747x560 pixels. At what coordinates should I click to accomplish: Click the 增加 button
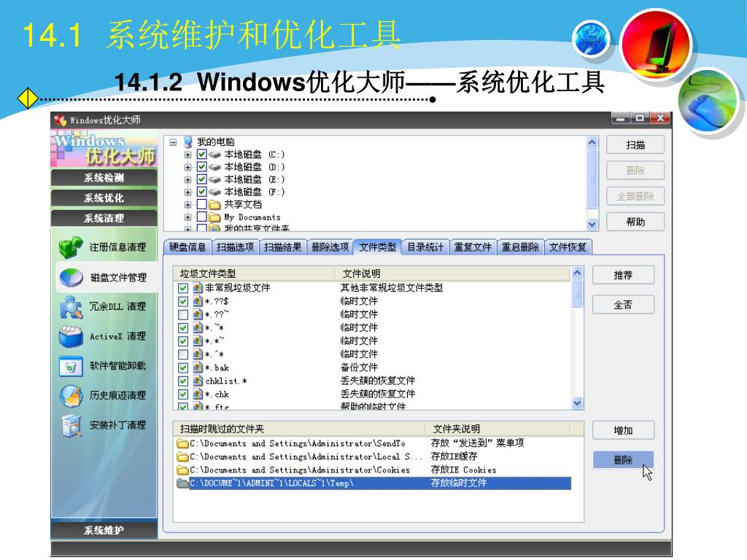[x=623, y=430]
